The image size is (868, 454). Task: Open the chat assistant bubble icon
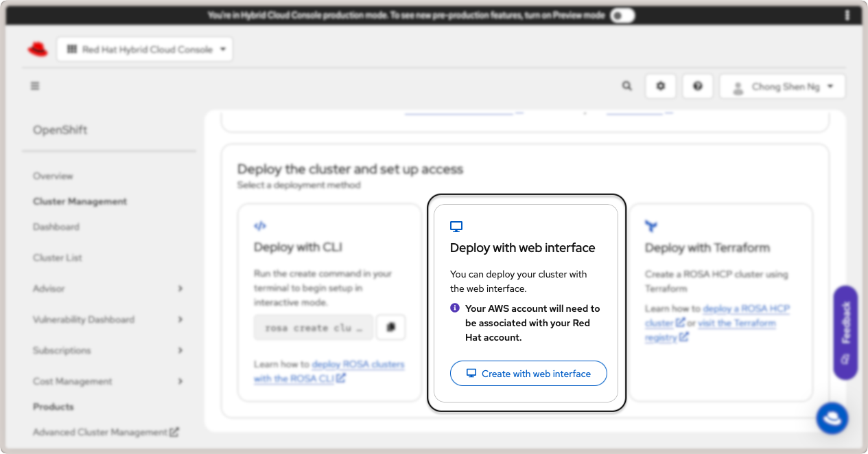[x=832, y=418]
